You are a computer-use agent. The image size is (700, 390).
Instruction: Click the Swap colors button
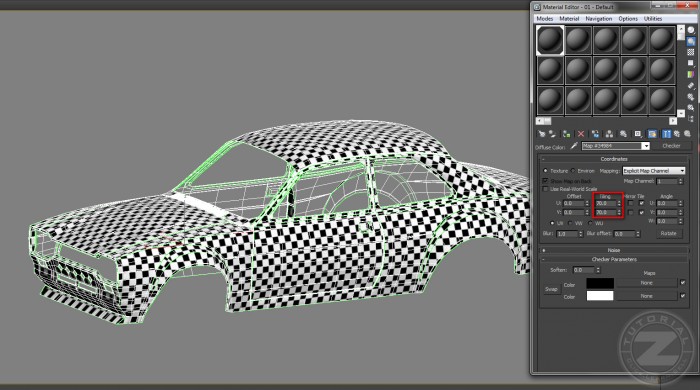click(x=551, y=289)
